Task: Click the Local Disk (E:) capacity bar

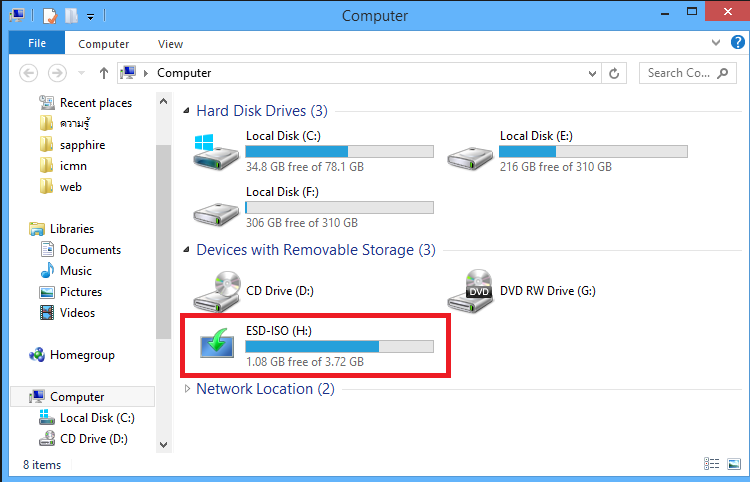Action: pyautogui.click(x=593, y=152)
